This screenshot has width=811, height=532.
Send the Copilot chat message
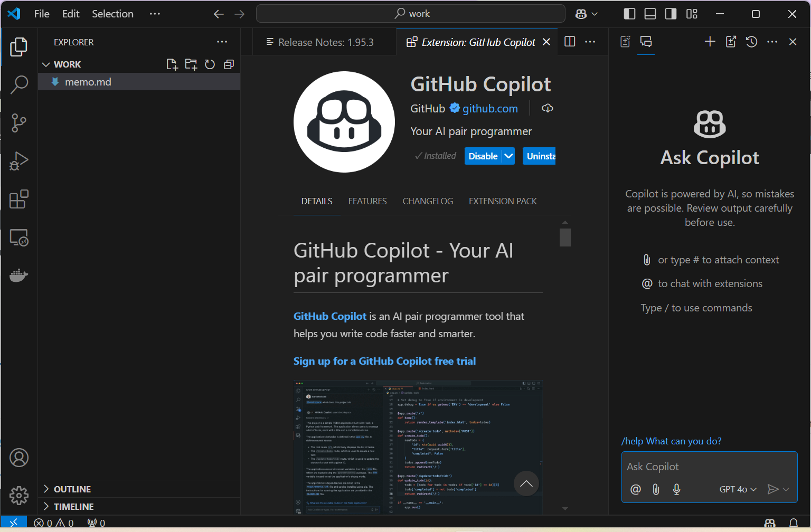(772, 489)
